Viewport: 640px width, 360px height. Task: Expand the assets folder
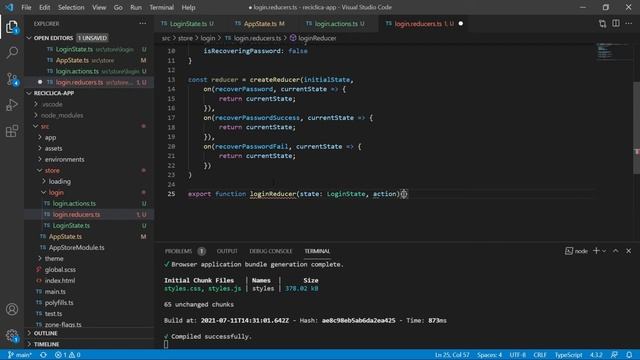[53, 149]
